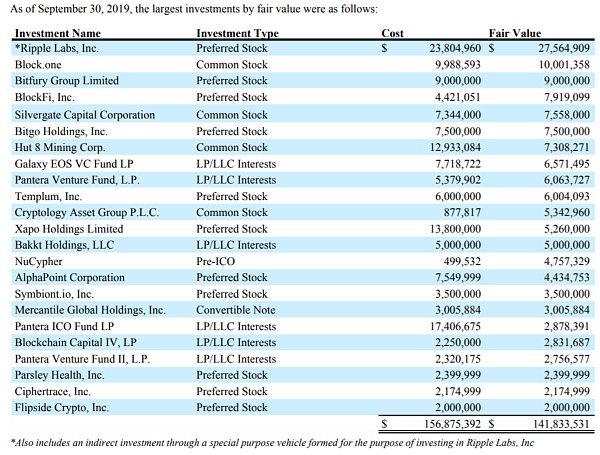The width and height of the screenshot is (600, 455).
Task: Select the Silvergate Capital Corporation name
Action: point(84,113)
